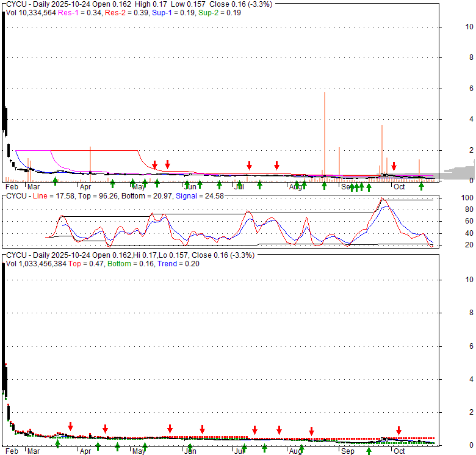Select the magenta Res-1 = 0.34 legend
The width and height of the screenshot is (476, 455).
[x=80, y=13]
